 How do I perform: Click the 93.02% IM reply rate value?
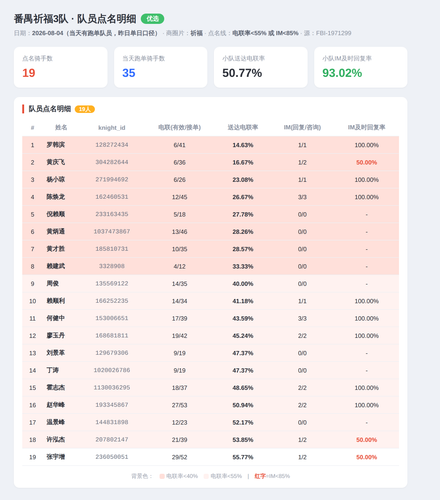342,73
